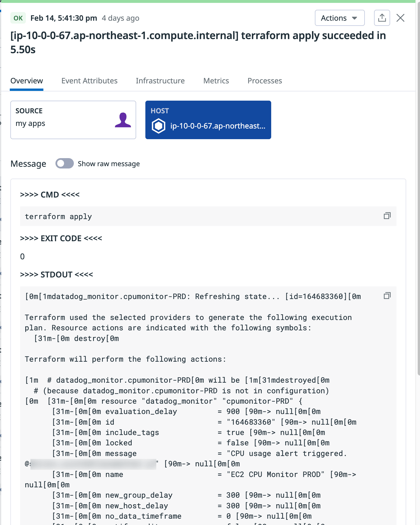Image resolution: width=420 pixels, height=525 pixels.
Task: Switch to the Metrics tab
Action: (x=216, y=81)
